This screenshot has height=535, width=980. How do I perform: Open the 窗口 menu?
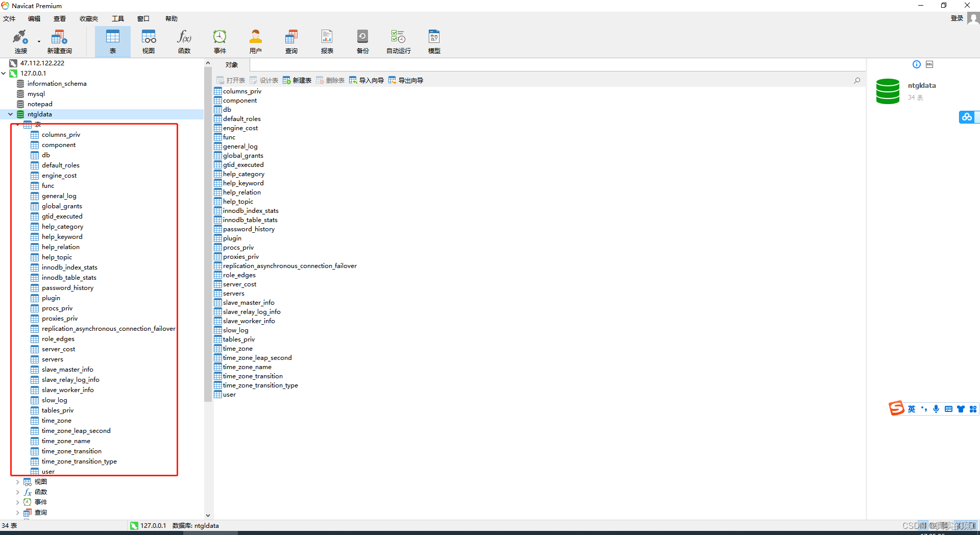143,19
